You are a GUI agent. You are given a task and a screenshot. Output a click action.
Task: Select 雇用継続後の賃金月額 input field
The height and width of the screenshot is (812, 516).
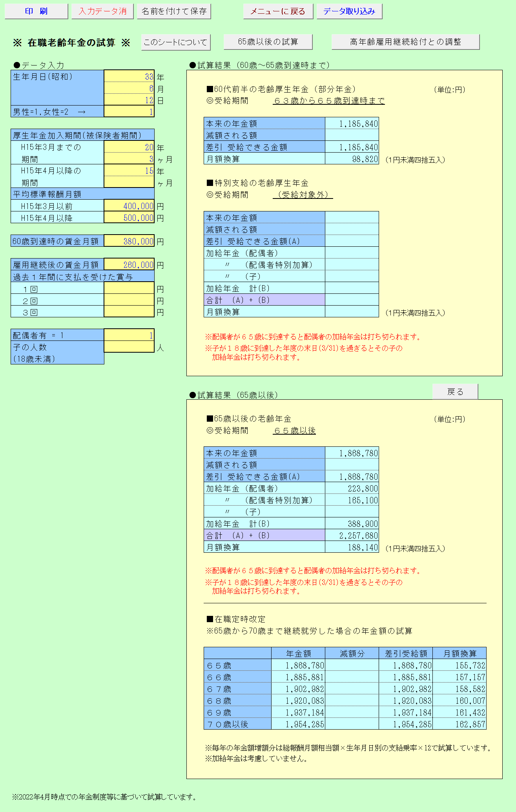pyautogui.click(x=129, y=265)
